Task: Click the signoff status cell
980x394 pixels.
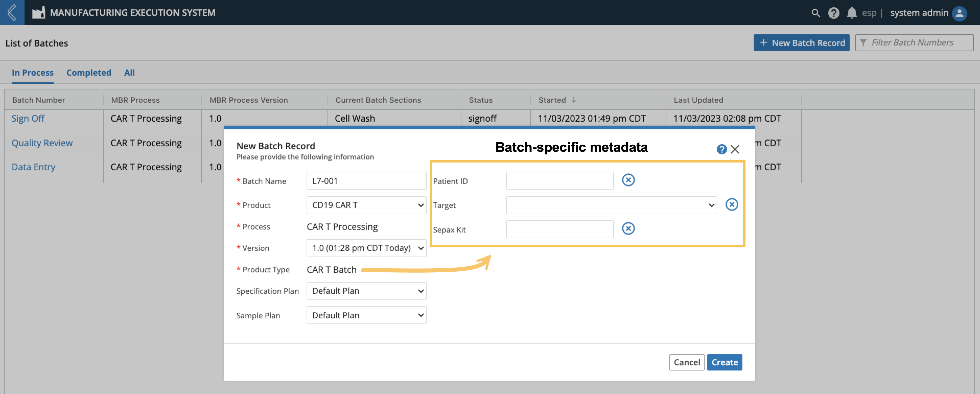Action: coord(482,118)
